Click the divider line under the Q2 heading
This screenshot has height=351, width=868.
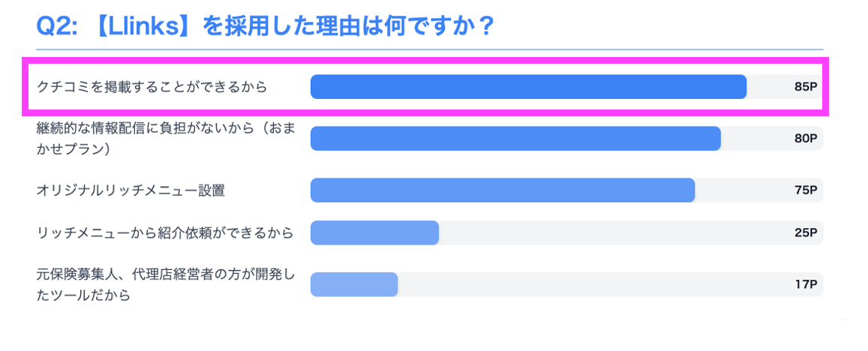[x=429, y=49]
